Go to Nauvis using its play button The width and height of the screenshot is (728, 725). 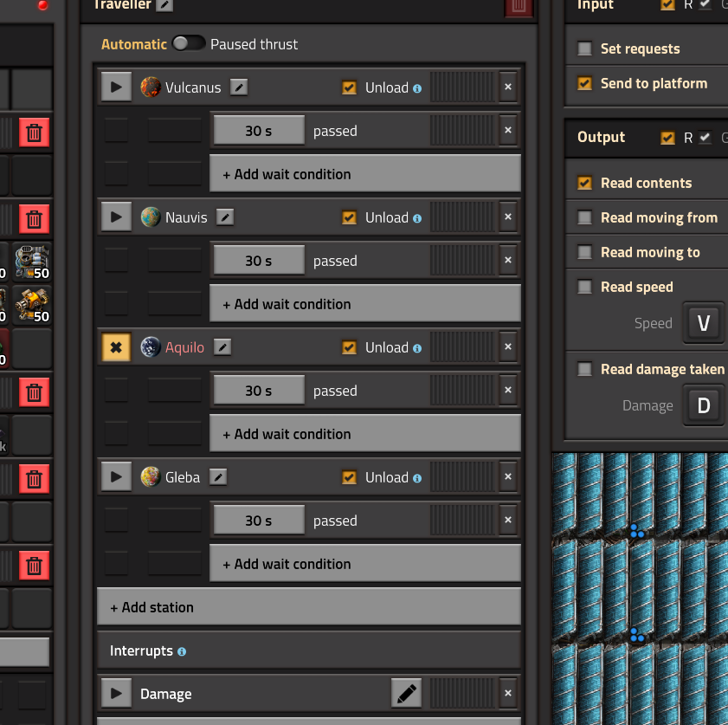point(116,217)
